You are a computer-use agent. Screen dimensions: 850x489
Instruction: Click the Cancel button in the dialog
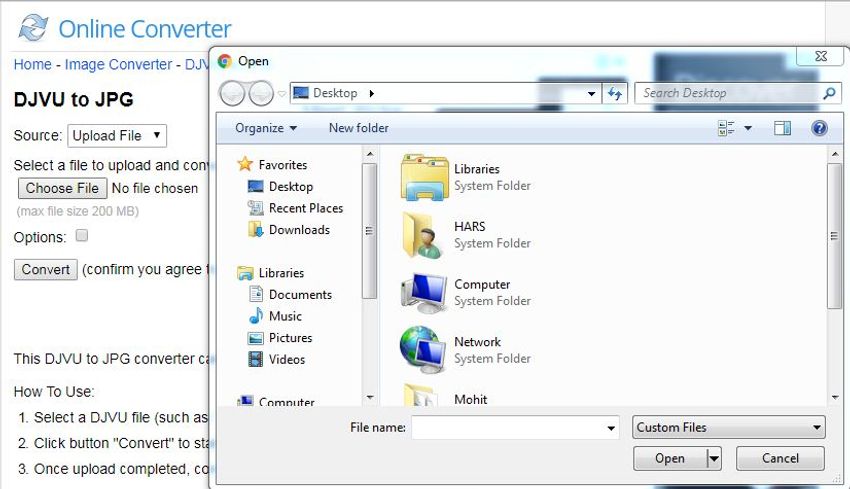point(780,458)
